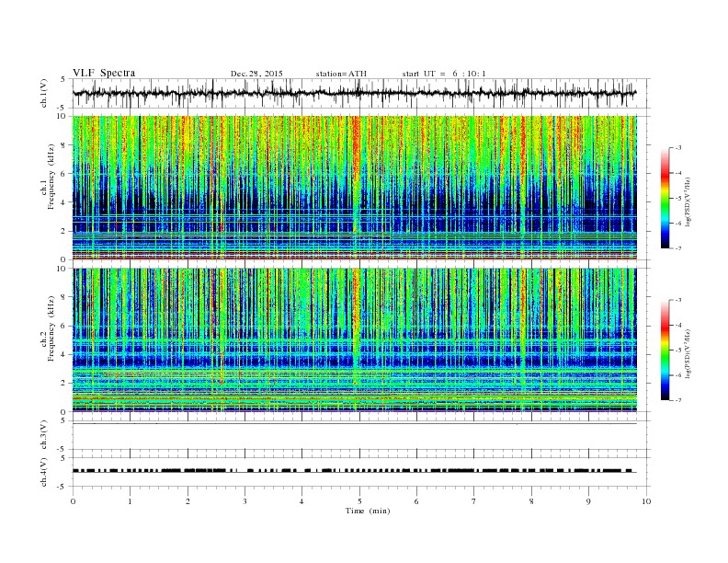Select the date text "Dec. 28, 2015"
The height and width of the screenshot is (563, 728).
coord(256,74)
